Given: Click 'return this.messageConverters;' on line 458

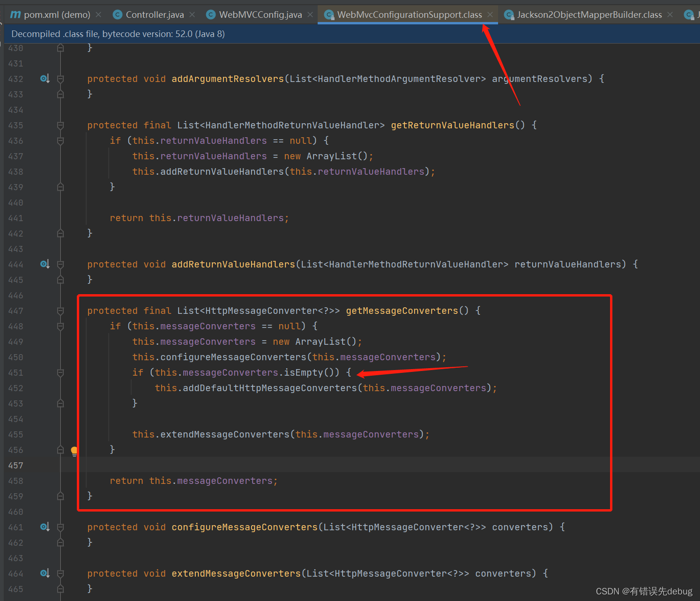Looking at the screenshot, I should coord(194,481).
